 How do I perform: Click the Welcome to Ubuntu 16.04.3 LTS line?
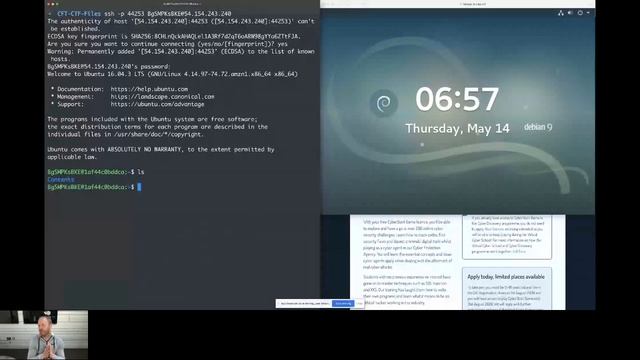click(x=173, y=74)
